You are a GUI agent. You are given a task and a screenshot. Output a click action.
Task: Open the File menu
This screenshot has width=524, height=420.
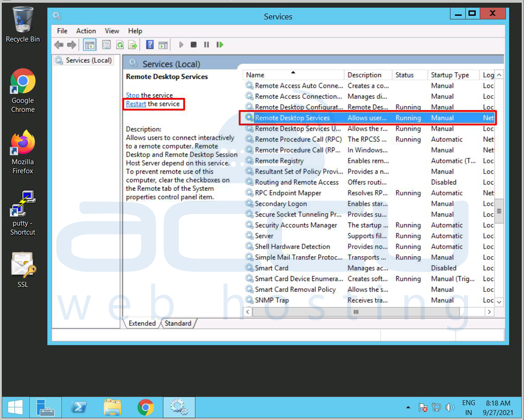pyautogui.click(x=62, y=31)
